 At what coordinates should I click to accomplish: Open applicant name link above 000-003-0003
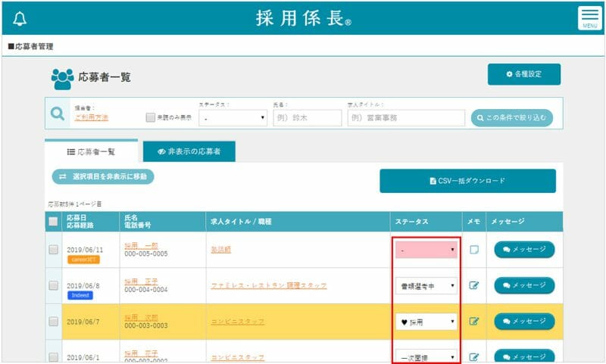pos(141,317)
